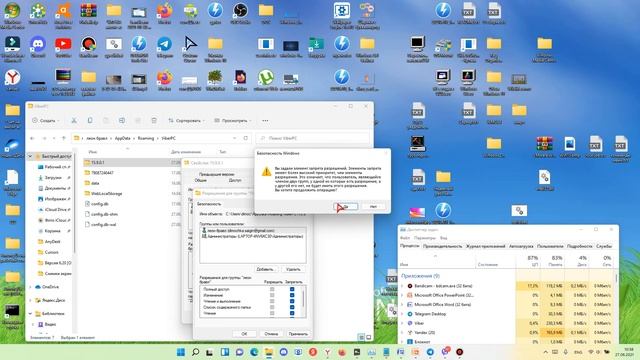The width and height of the screenshot is (640, 360).
Task: Click the Cut icon in Explorer toolbar
Action: tap(74, 120)
